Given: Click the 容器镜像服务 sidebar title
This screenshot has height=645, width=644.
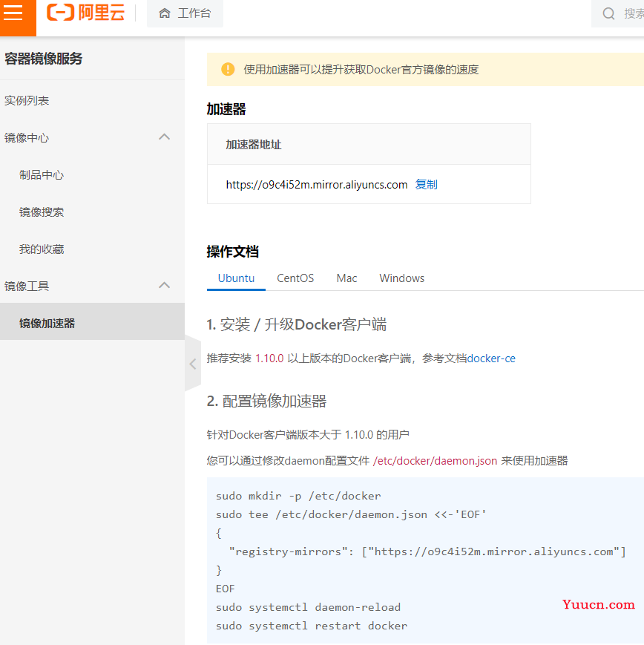Looking at the screenshot, I should [x=44, y=59].
